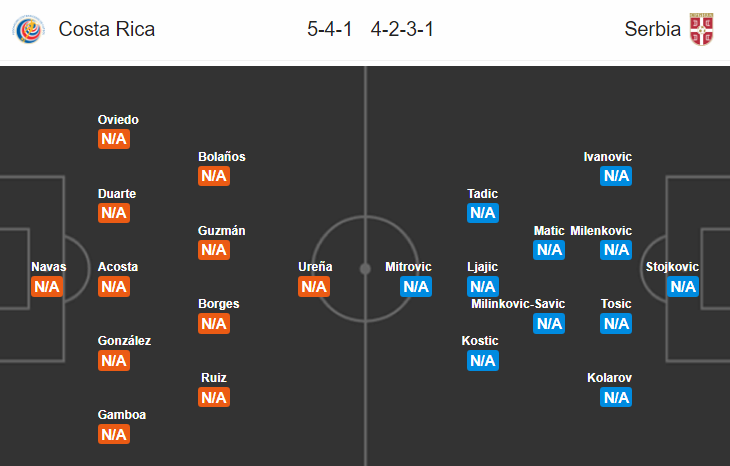Click Oviedo's orange N/A rating badge
Screen dimensions: 730x466
point(114,139)
